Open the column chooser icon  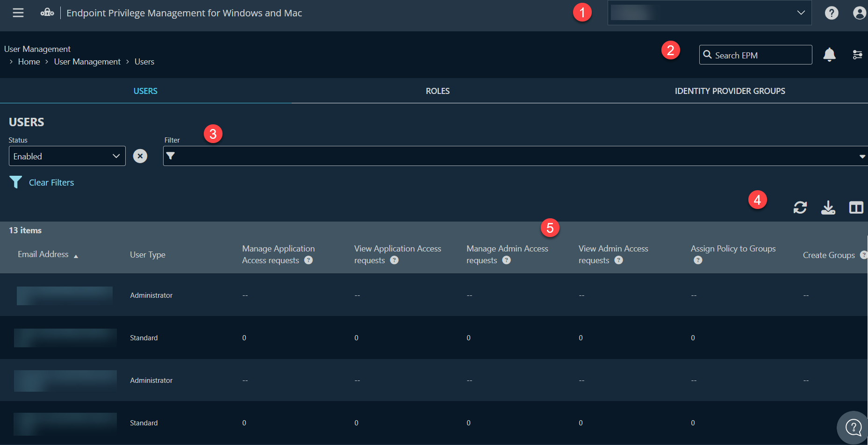pos(856,208)
